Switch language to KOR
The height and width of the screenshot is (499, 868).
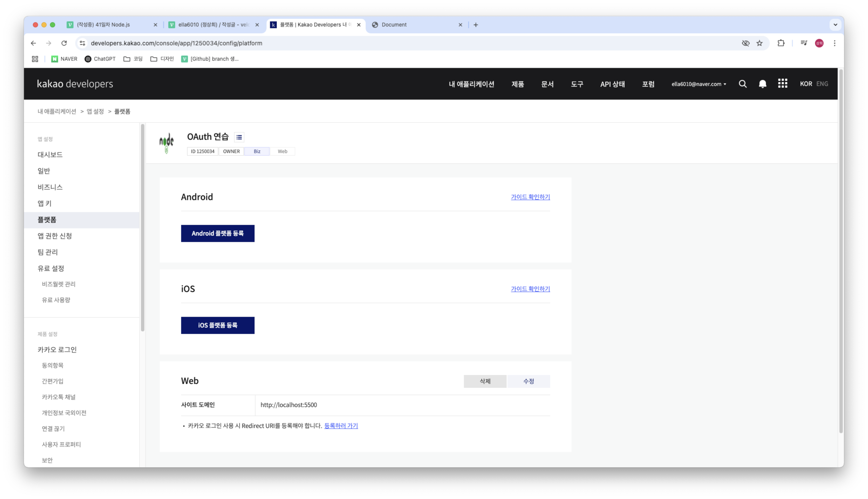tap(806, 84)
